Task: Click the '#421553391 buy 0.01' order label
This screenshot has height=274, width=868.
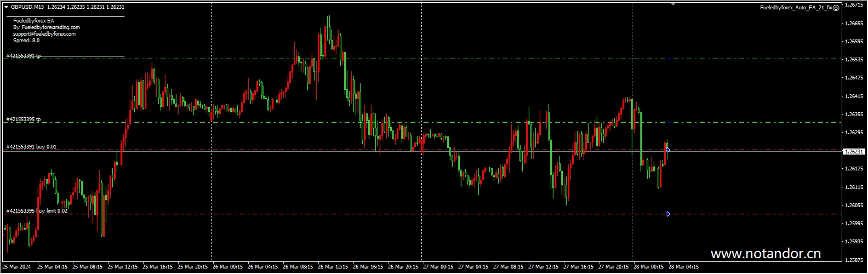Action: [31, 147]
